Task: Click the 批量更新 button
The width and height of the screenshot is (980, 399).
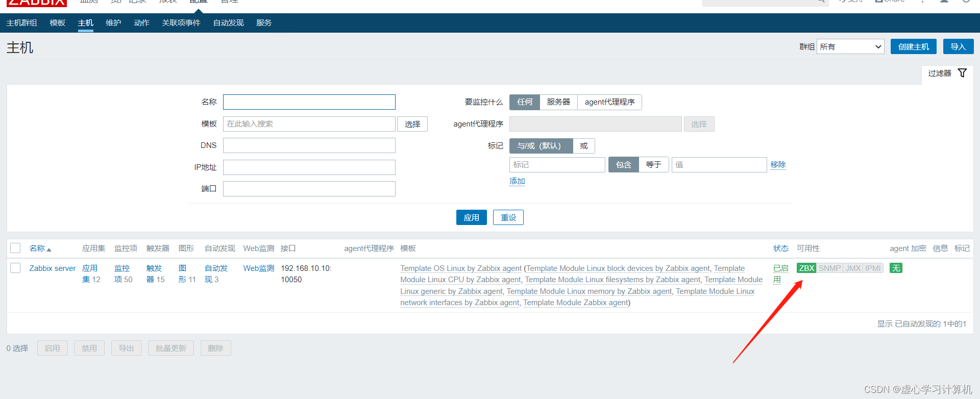Action: 171,348
